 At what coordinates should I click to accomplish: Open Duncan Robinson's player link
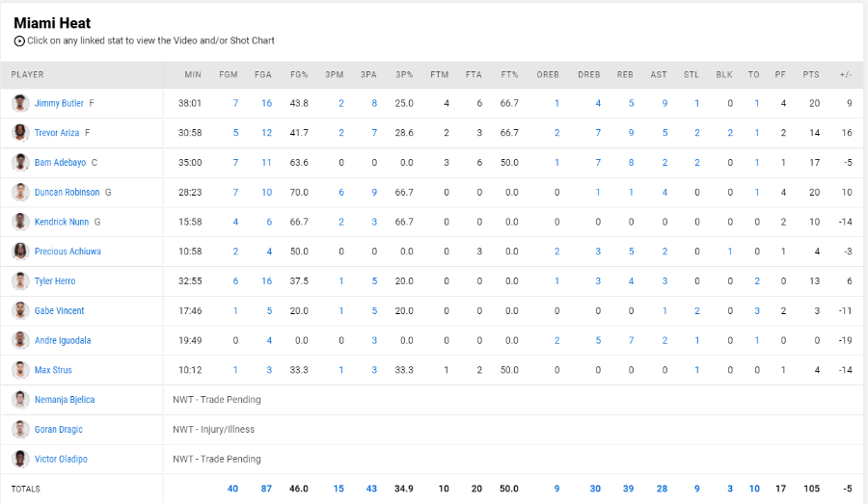(x=67, y=192)
